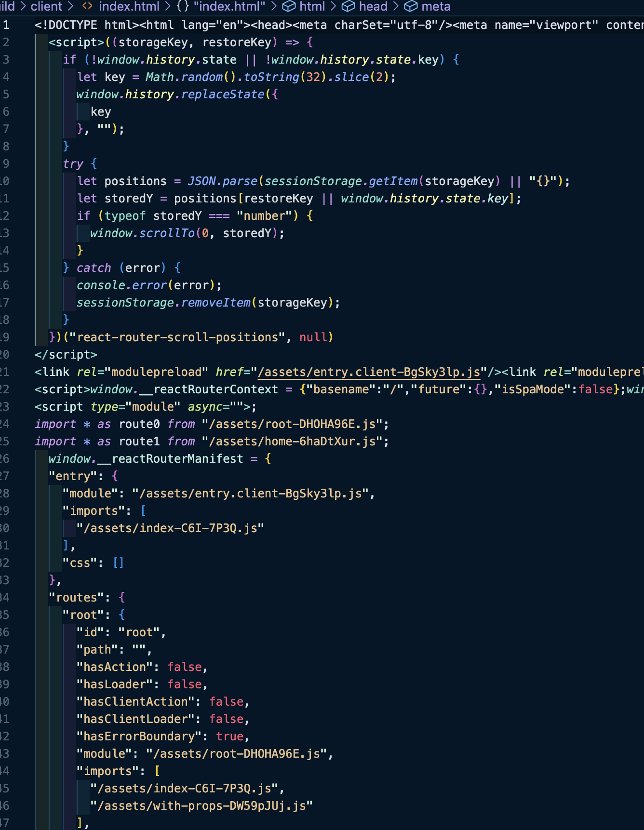644x830 pixels.
Task: Click the cube icon before head breadcrumb
Action: (x=349, y=6)
